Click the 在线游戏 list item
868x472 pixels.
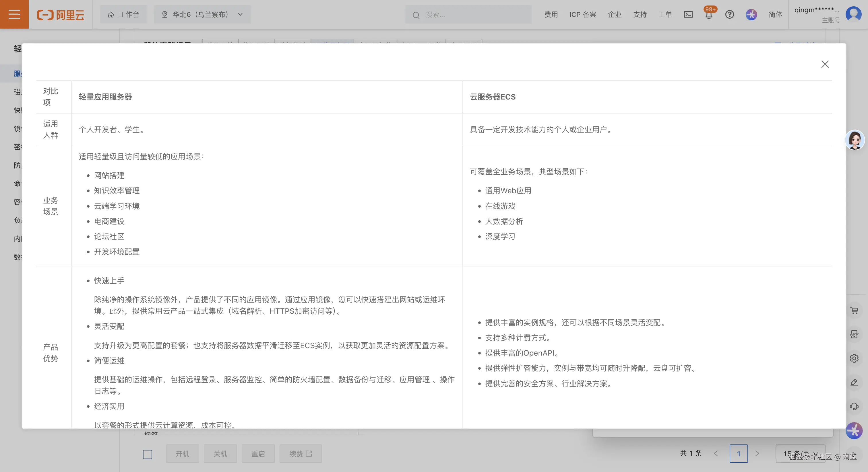click(x=500, y=206)
